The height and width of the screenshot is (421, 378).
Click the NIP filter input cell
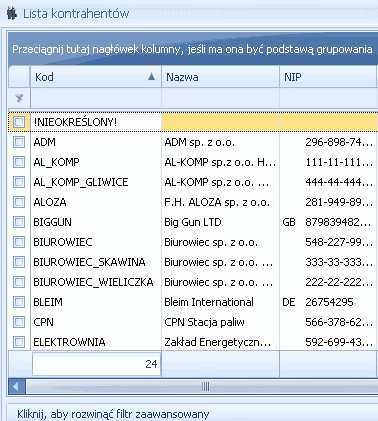click(329, 98)
